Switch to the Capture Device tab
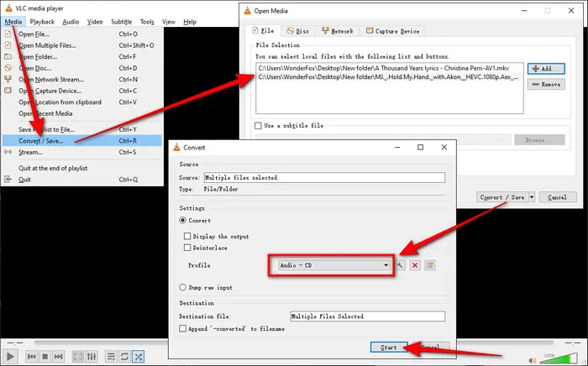The height and width of the screenshot is (366, 588). (392, 31)
